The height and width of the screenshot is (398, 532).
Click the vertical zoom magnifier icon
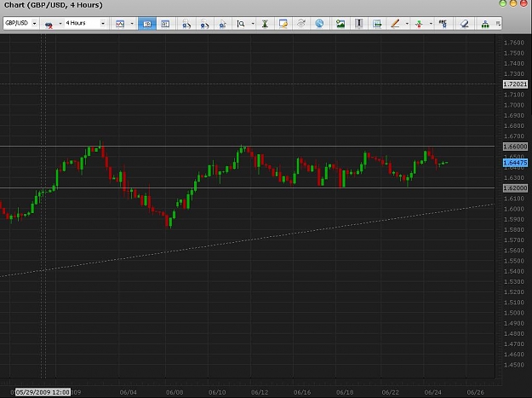click(x=241, y=24)
